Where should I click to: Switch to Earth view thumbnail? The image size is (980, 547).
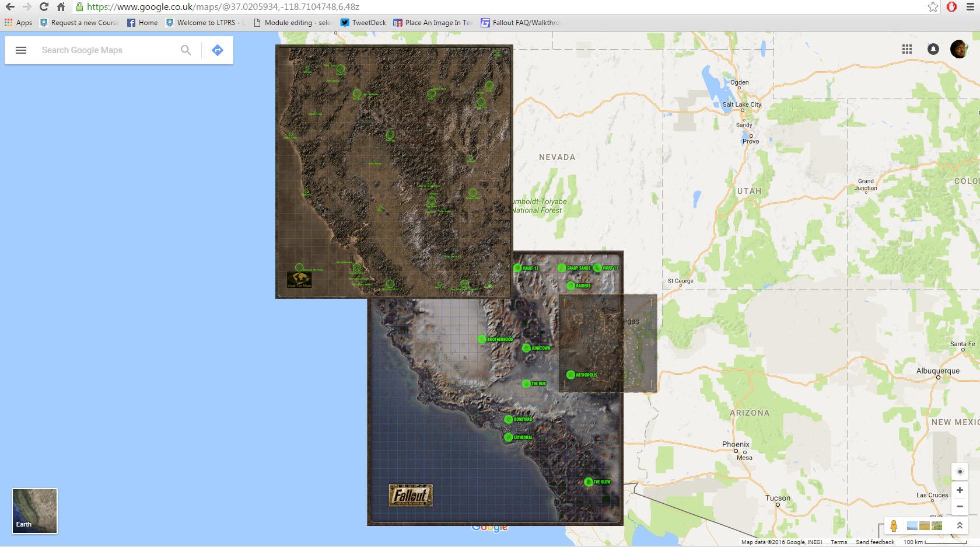pos(34,510)
